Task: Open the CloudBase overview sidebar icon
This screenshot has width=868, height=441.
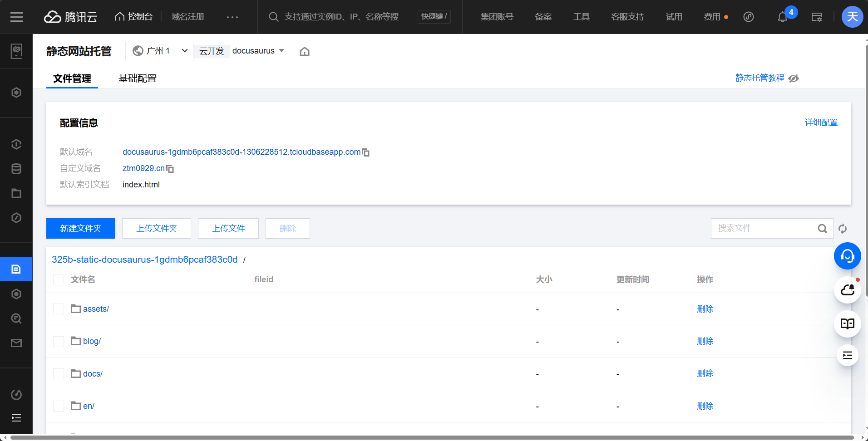Action: [x=16, y=51]
